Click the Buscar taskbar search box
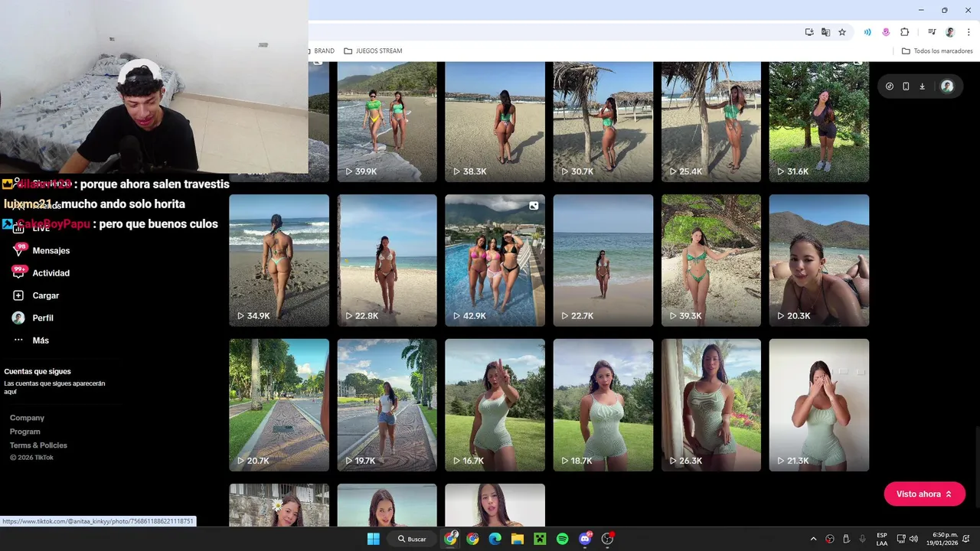Screen dimensions: 980x551 412,539
